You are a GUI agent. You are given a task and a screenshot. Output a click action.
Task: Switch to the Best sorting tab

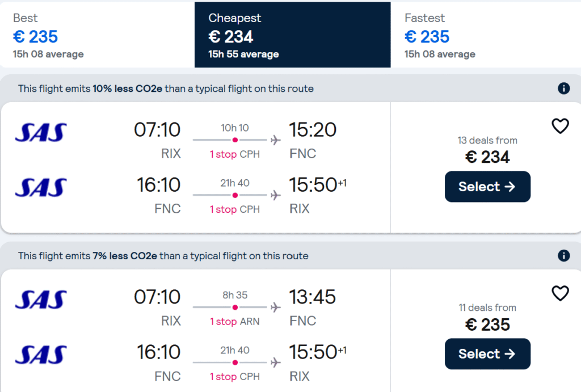(97, 35)
